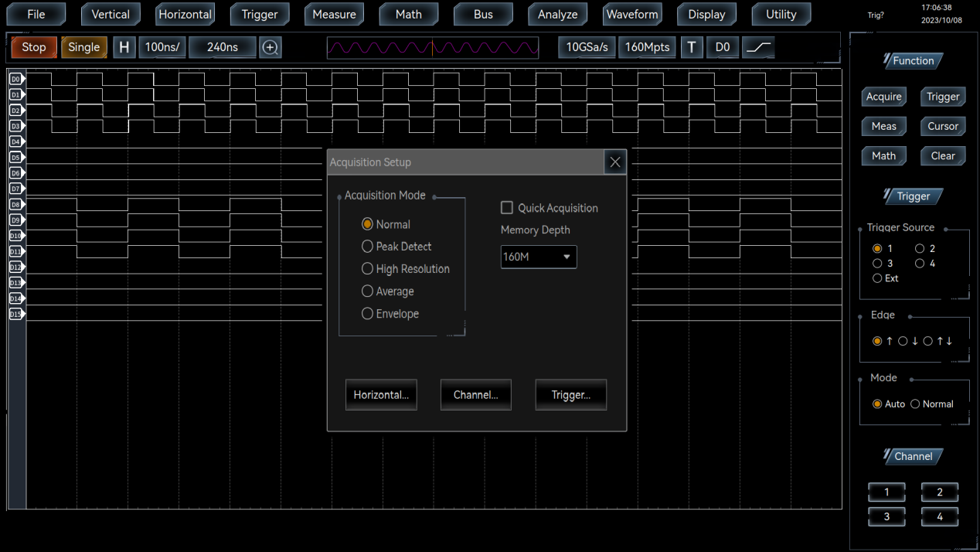Image resolution: width=980 pixels, height=552 pixels.
Task: Open the 10GSa/s sample rate selector
Action: coord(587,47)
